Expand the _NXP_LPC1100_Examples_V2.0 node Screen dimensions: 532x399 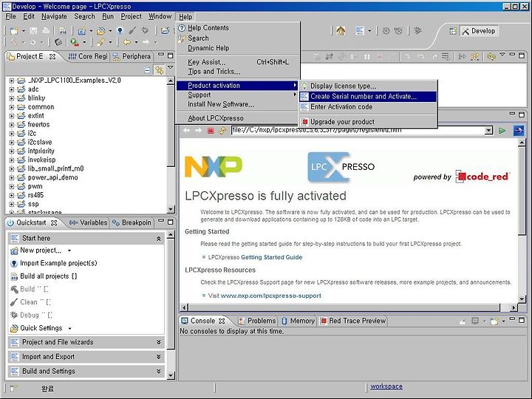point(12,81)
